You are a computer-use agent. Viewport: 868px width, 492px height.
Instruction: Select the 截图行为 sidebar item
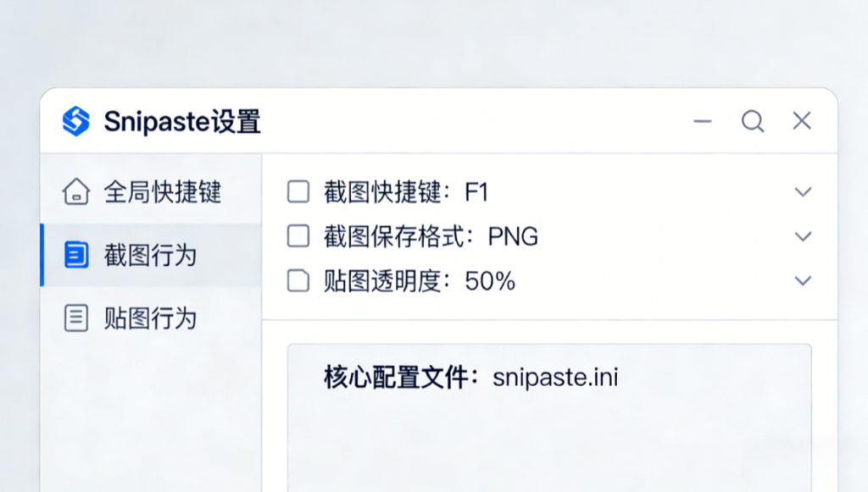[151, 255]
